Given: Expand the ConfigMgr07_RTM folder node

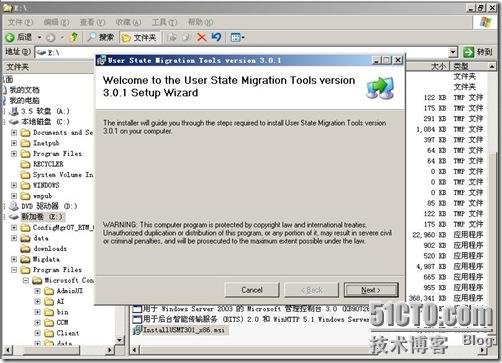Looking at the screenshot, I should 14,228.
